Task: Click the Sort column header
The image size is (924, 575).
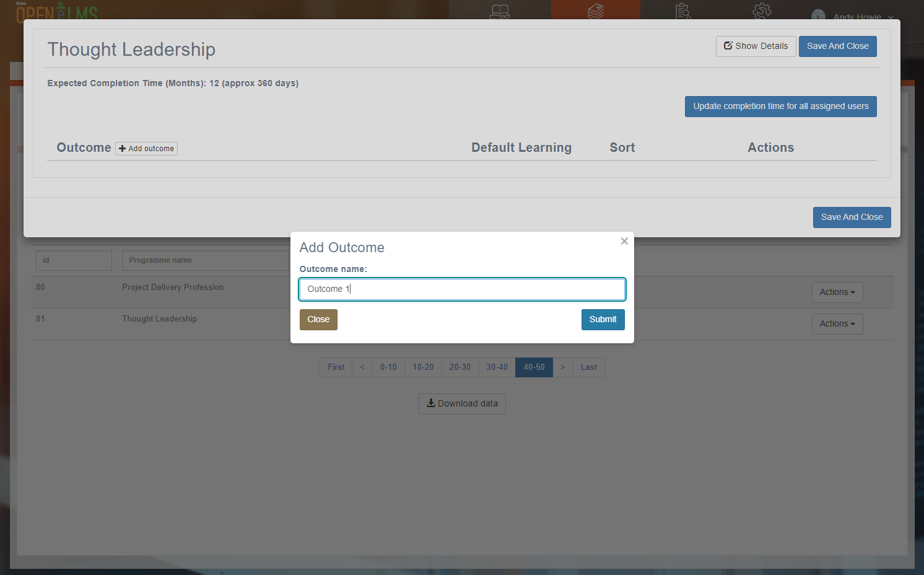Action: [622, 147]
